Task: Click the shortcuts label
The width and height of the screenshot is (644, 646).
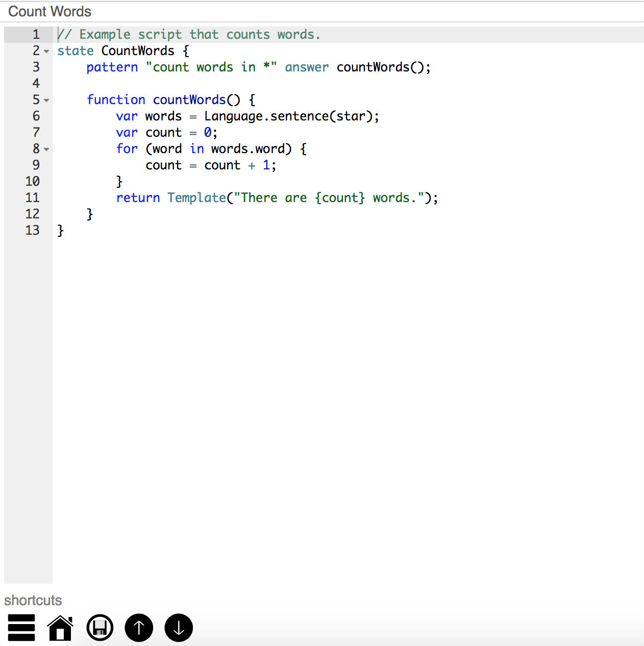Action: (x=33, y=600)
